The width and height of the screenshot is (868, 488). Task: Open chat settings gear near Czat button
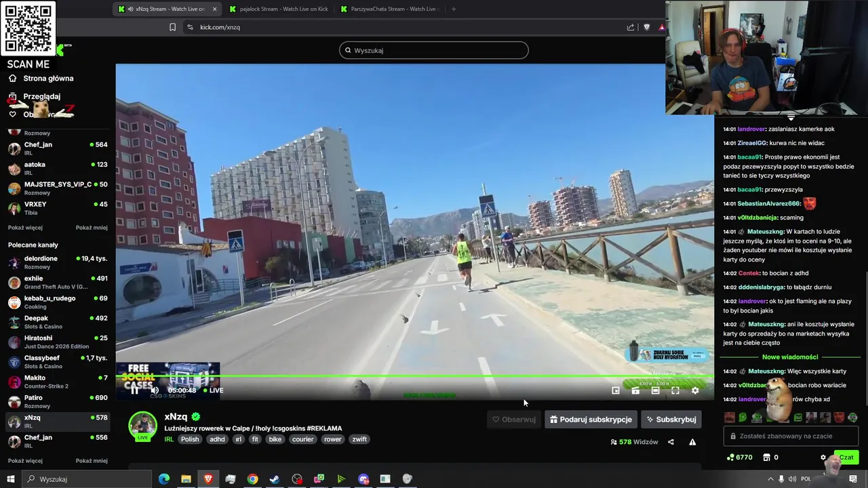coord(823,457)
